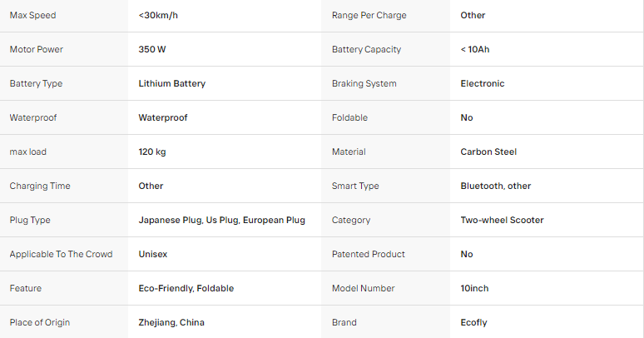This screenshot has height=338, width=644.
Task: Click Zhejiang, China origin value
Action: 171,322
